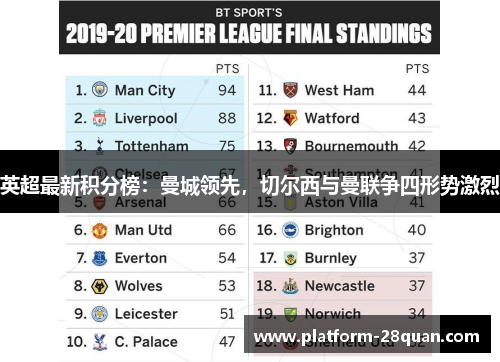Click the Wolves club crest
The height and width of the screenshot is (362, 500).
[x=99, y=286]
